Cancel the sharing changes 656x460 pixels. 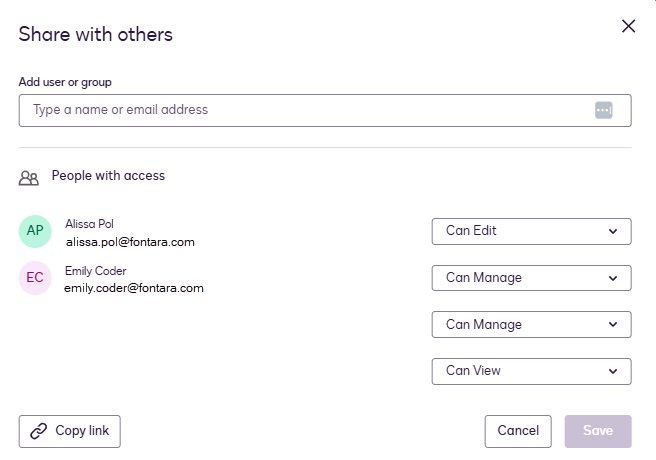coord(518,431)
